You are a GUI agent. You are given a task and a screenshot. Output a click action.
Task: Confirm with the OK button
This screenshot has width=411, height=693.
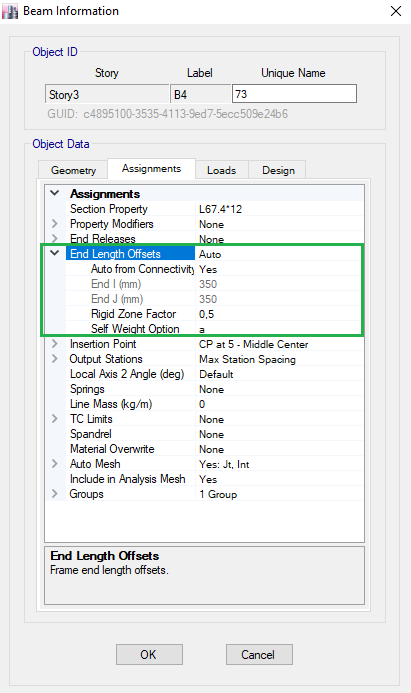pos(149,654)
